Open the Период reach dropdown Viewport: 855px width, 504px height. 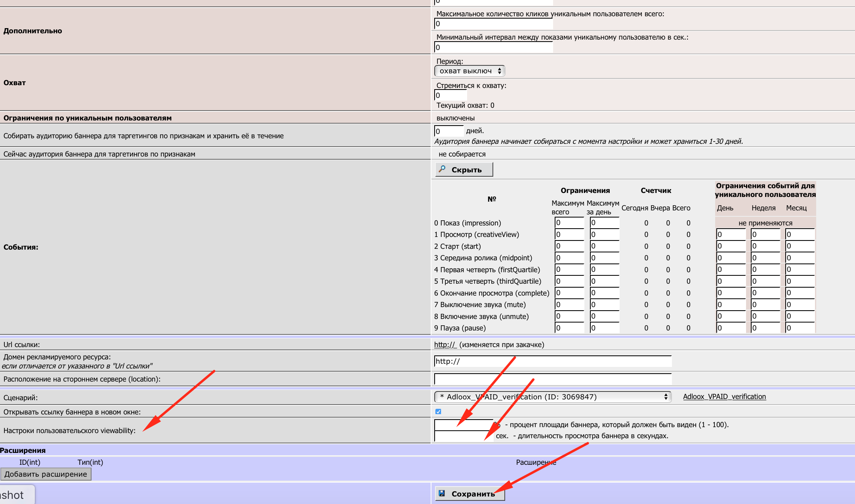pyautogui.click(x=469, y=71)
